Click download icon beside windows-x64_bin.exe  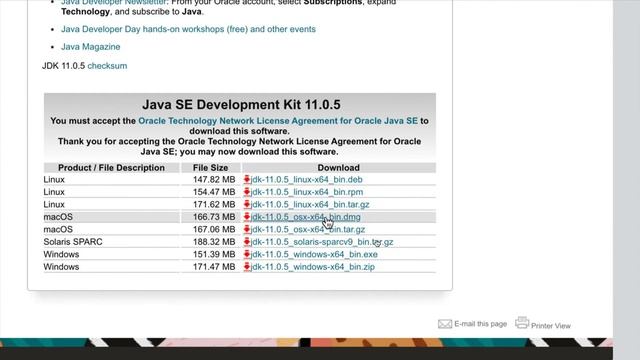tap(247, 254)
